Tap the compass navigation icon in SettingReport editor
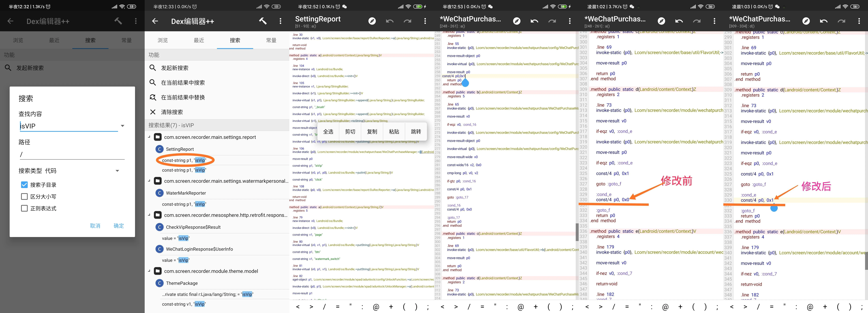 tap(372, 21)
